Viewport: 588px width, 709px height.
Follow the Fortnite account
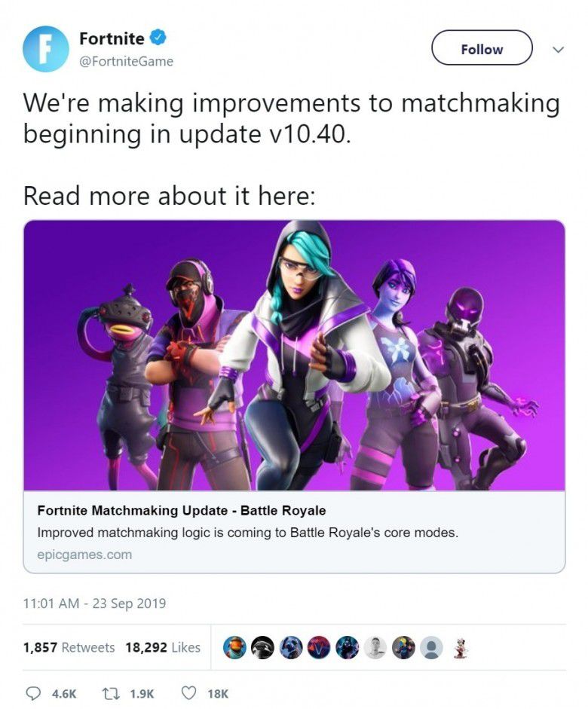[x=482, y=48]
